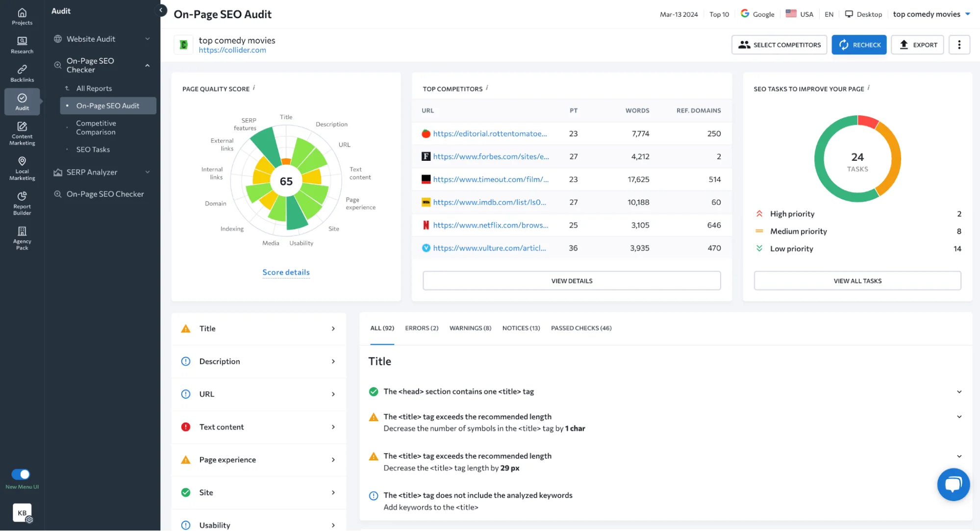Viewport: 980px width, 531px height.
Task: Switch to the NOTICES (13) tab
Action: coord(521,328)
